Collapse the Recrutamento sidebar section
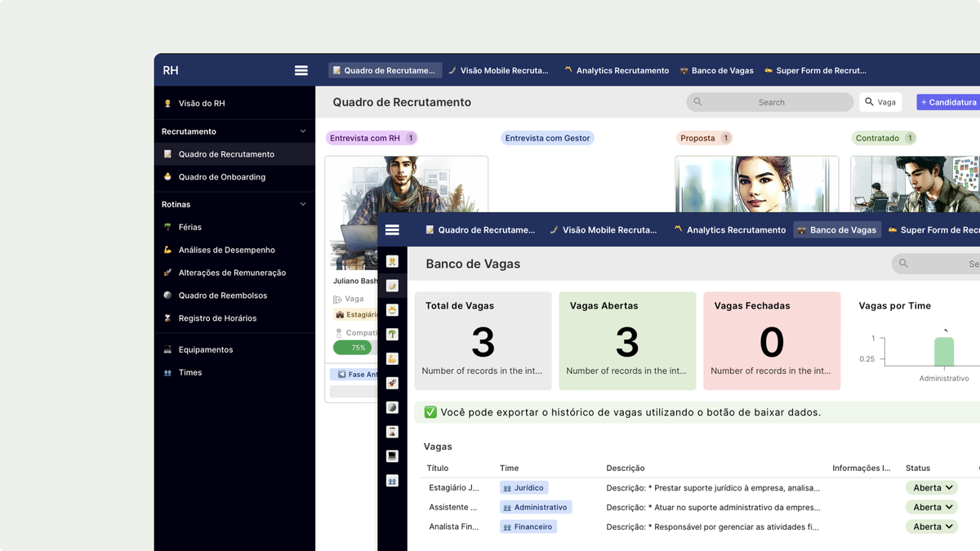The height and width of the screenshot is (551, 980). point(303,131)
